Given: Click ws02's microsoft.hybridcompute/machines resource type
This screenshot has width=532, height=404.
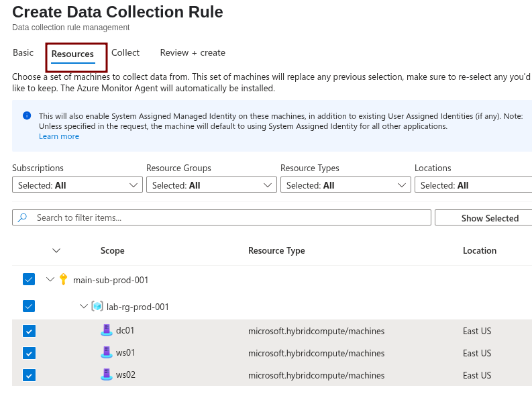Looking at the screenshot, I should tap(316, 376).
